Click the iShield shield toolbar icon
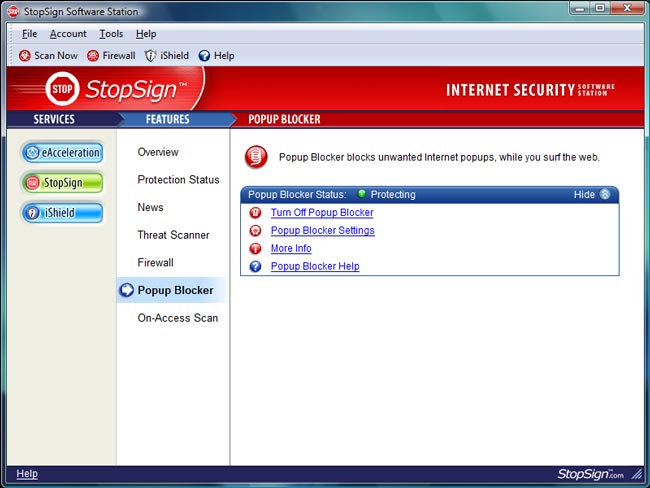Screen dimensions: 650x488 coord(150,56)
